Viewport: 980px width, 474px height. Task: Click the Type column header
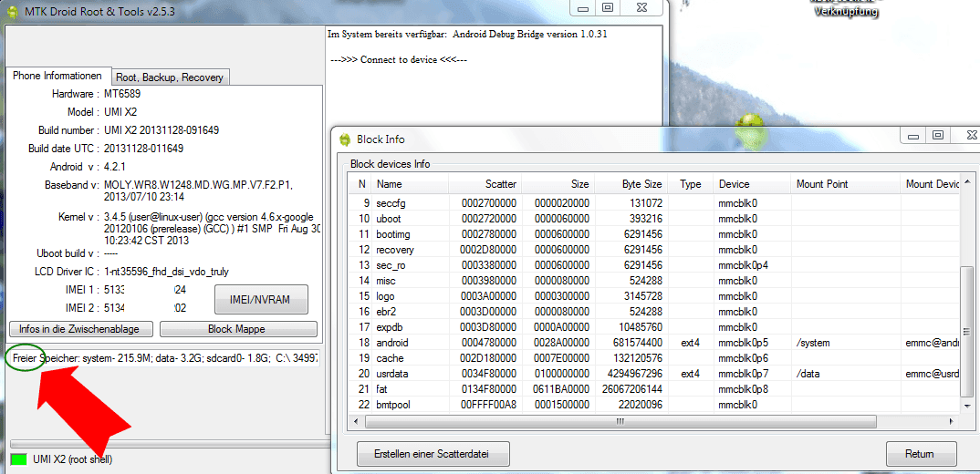(690, 184)
